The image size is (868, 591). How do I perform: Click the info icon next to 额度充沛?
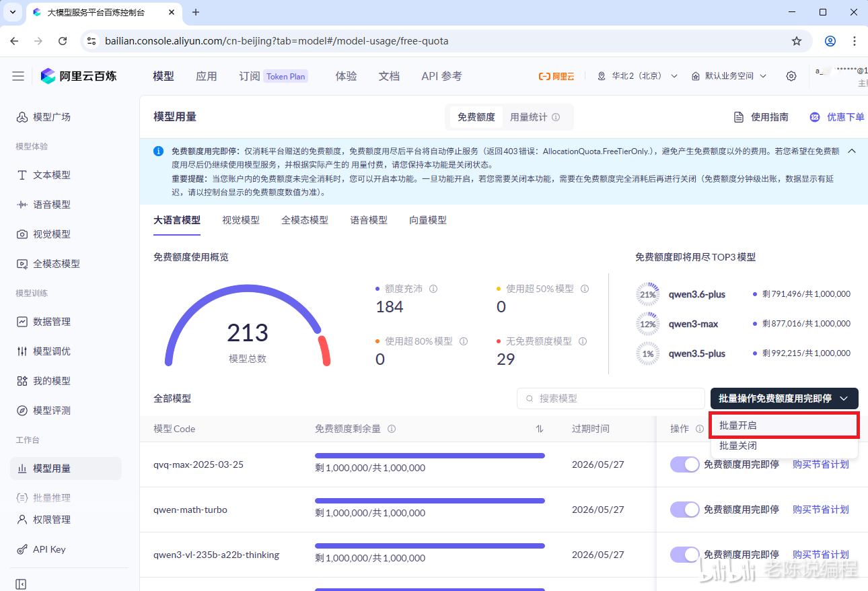point(433,289)
